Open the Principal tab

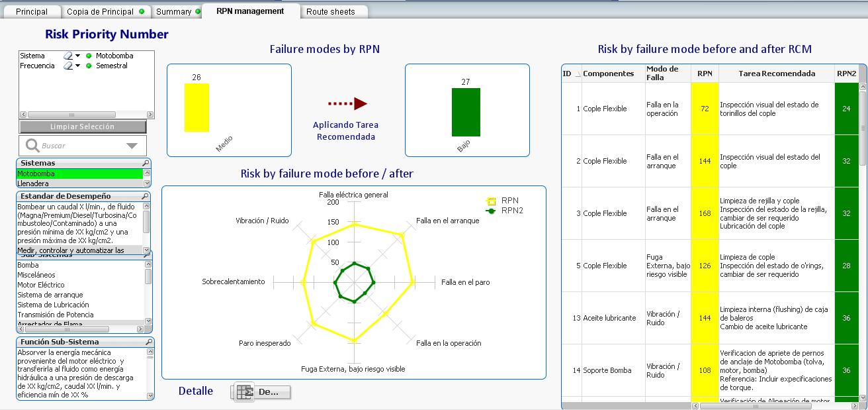pyautogui.click(x=32, y=12)
